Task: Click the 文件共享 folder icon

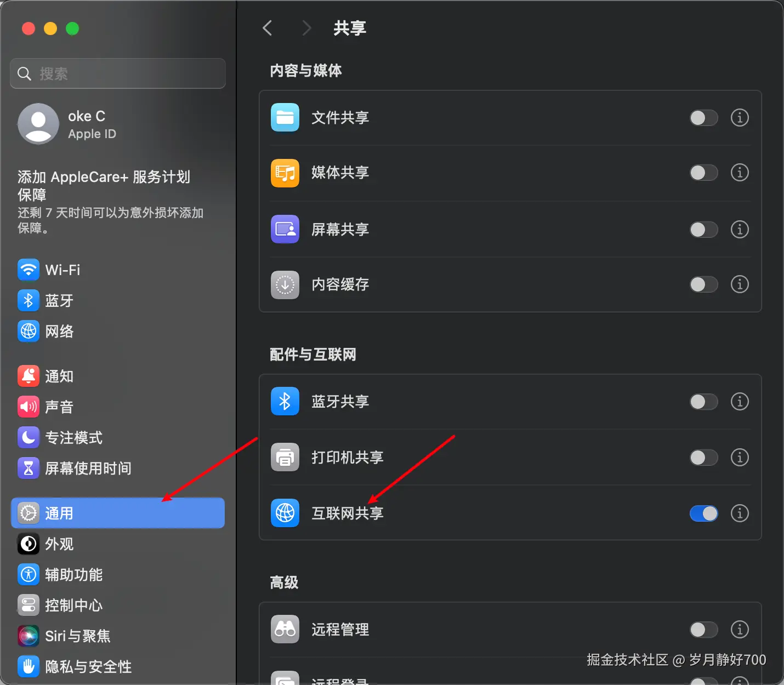Action: (x=285, y=117)
